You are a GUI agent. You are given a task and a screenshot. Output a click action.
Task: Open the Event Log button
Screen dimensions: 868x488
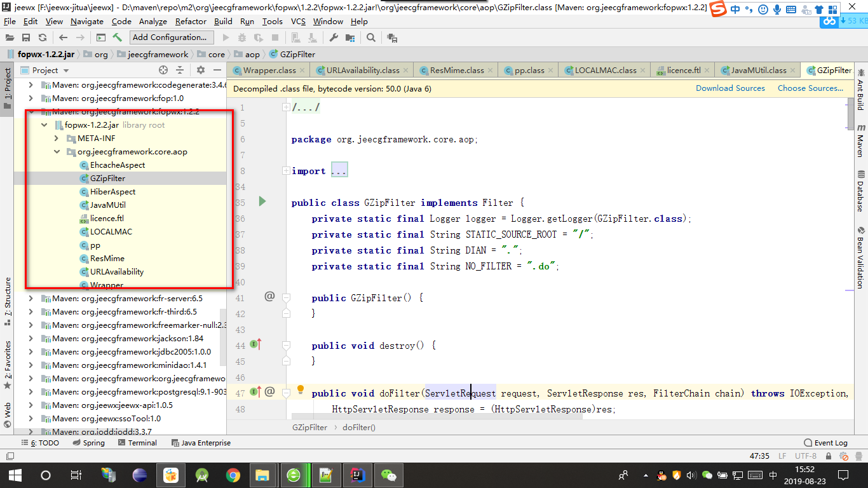click(x=826, y=443)
